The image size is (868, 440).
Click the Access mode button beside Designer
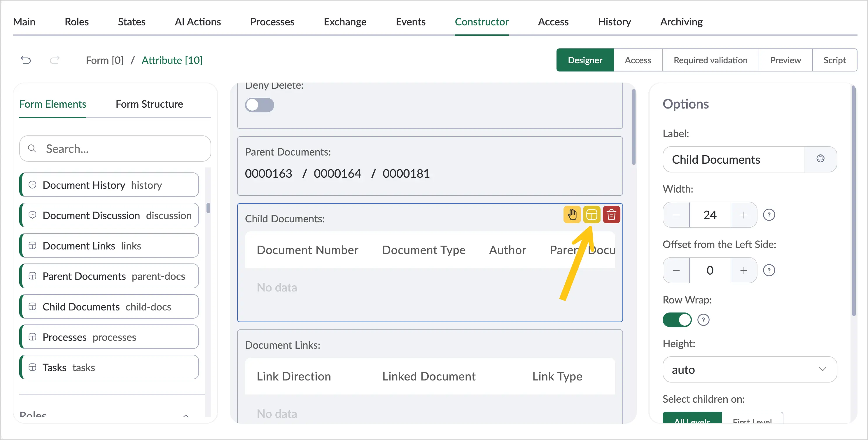(x=638, y=60)
